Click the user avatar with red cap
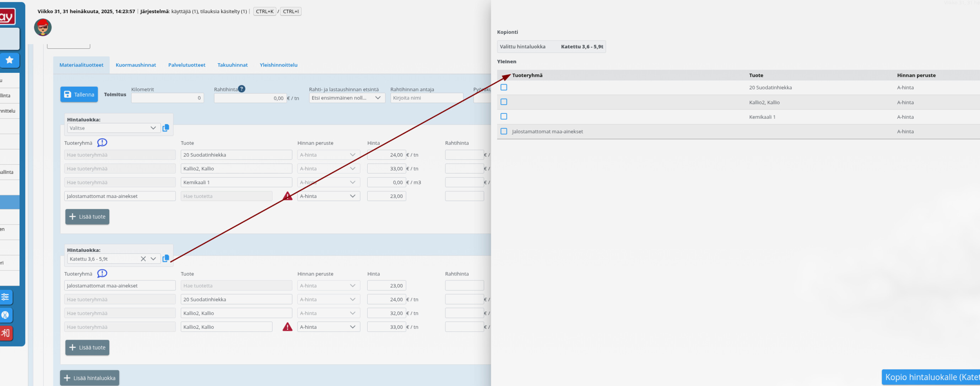The image size is (980, 386). click(43, 27)
